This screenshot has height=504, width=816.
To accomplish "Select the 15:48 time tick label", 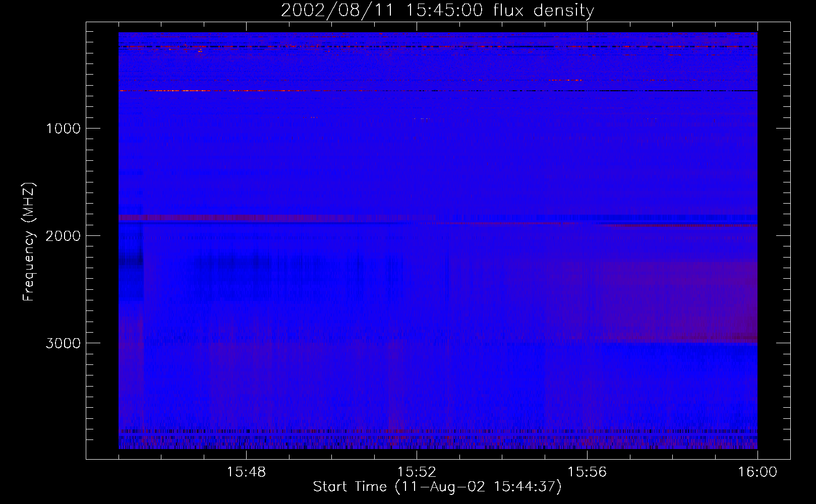I will (246, 472).
